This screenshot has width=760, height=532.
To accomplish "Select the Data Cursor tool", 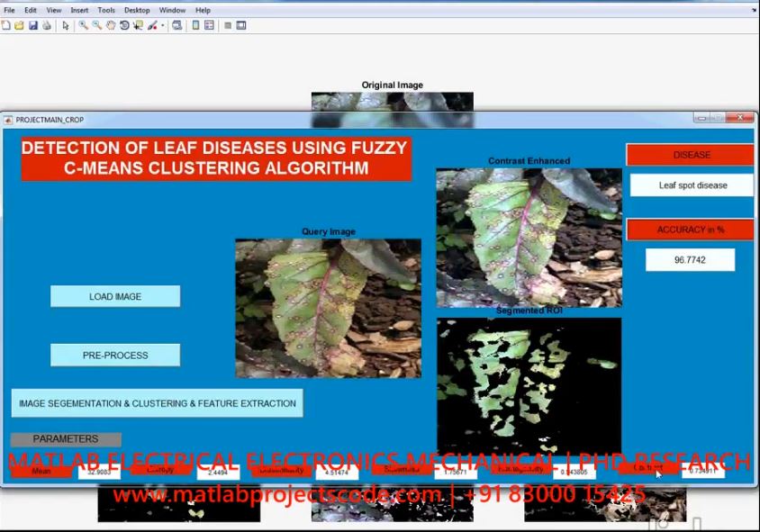I will (x=138, y=25).
